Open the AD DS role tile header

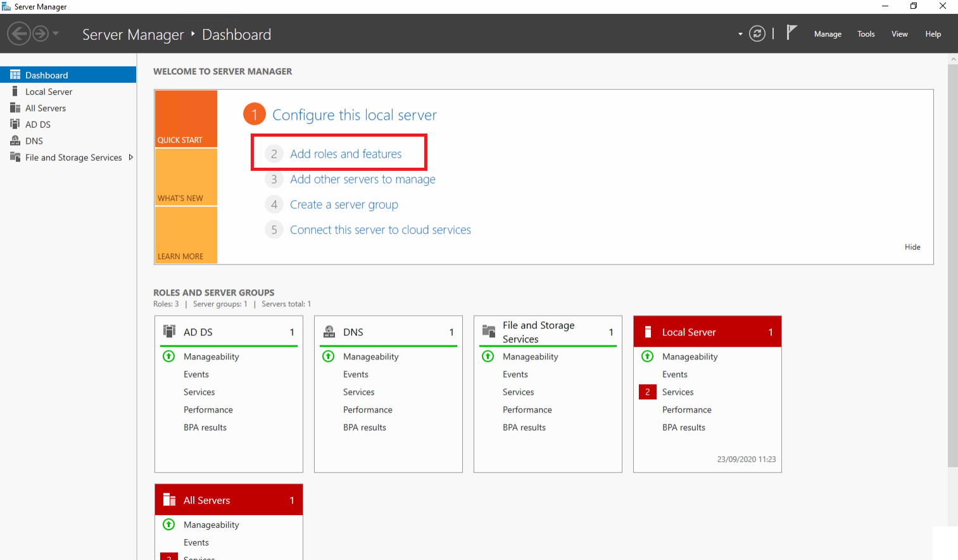[229, 332]
